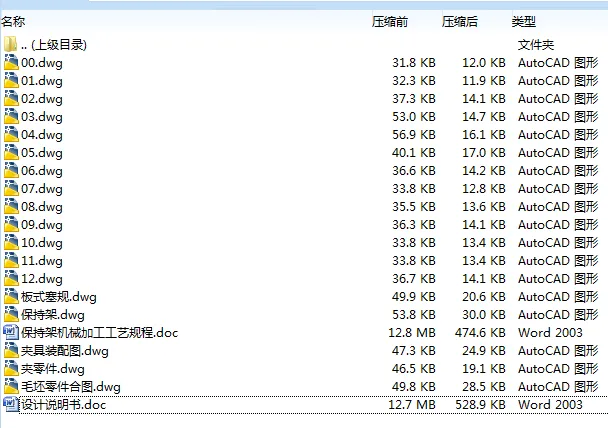The height and width of the screenshot is (428, 608).
Task: Click the file name 07.dwg
Action: (42, 189)
